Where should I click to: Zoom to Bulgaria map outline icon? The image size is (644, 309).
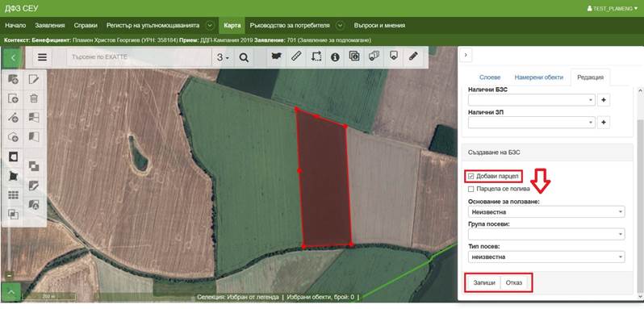point(277,56)
